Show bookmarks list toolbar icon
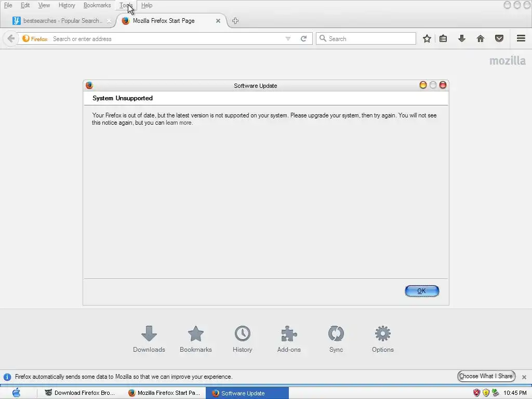The image size is (532, 399). tap(443, 38)
